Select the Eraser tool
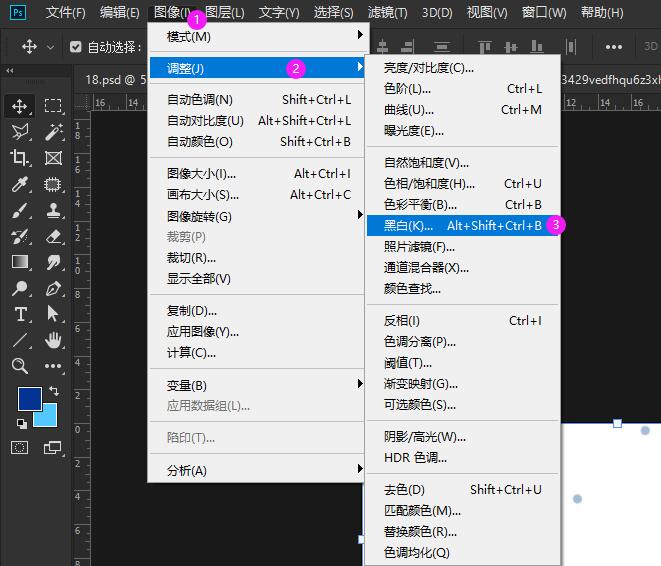 (x=53, y=236)
